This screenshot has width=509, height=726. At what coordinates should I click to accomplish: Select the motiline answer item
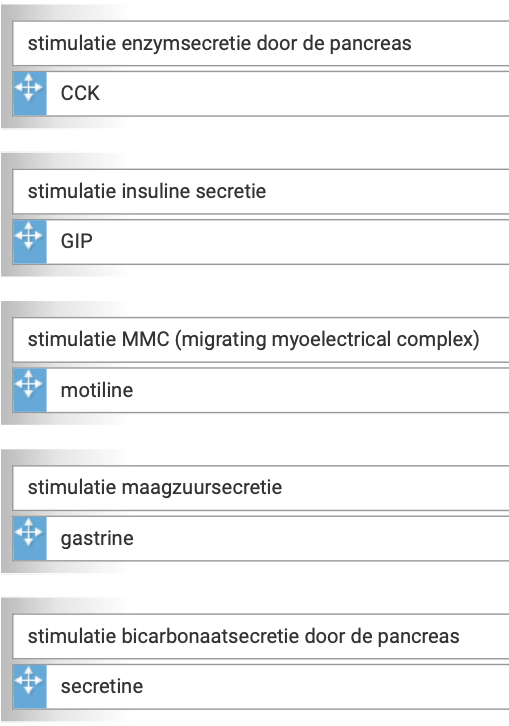pyautogui.click(x=261, y=390)
